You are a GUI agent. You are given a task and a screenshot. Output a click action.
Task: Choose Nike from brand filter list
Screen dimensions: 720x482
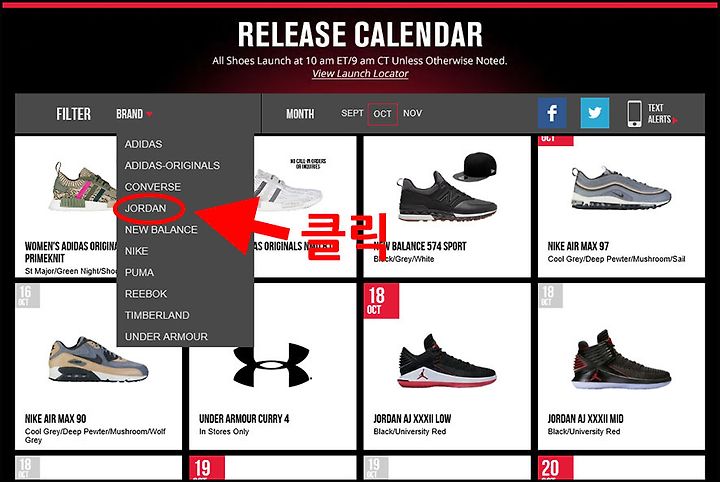[x=136, y=251]
